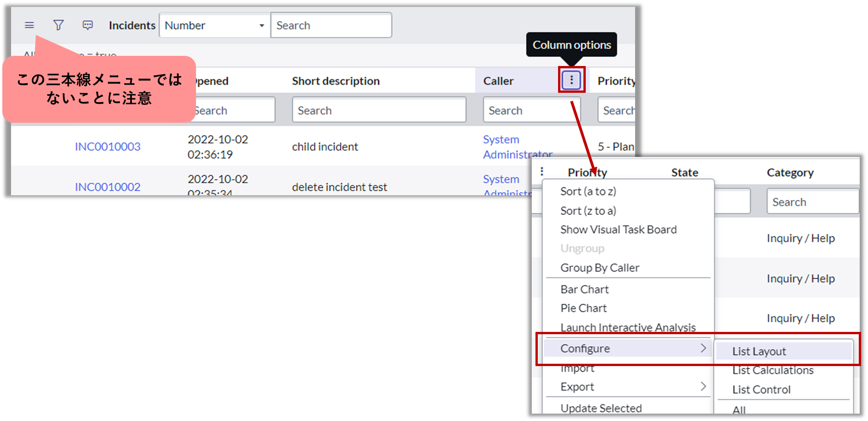Select Group By Caller
This screenshot has height=421, width=868.
(600, 268)
